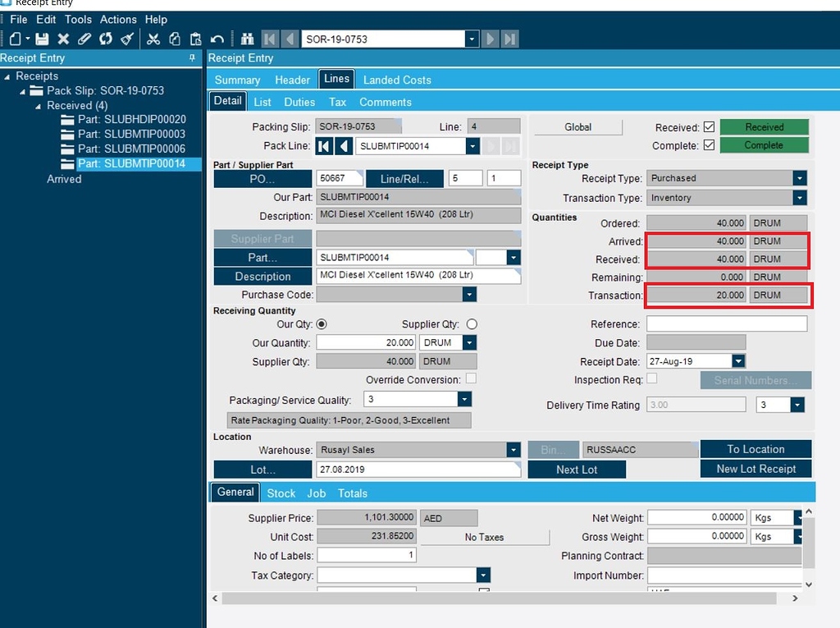Select the Delete record icon
840x628 pixels.
[x=62, y=39]
